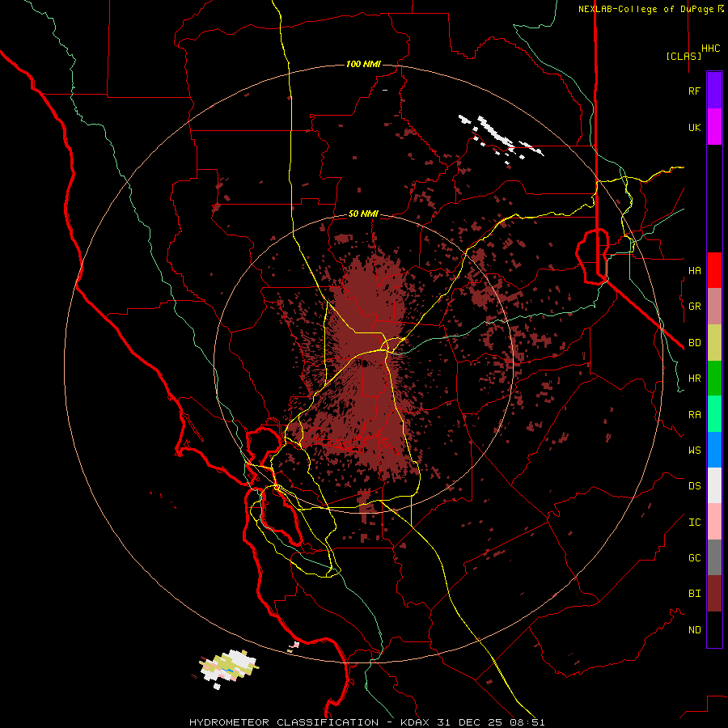
Task: Click the blue WS legend color block
Action: coord(714,450)
